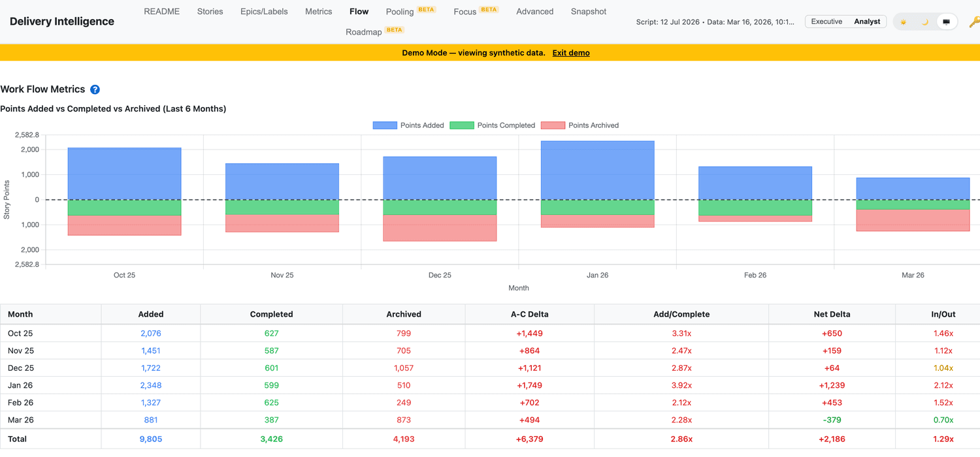980x457 pixels.
Task: Open the Epics/Labels tab
Action: pos(264,12)
